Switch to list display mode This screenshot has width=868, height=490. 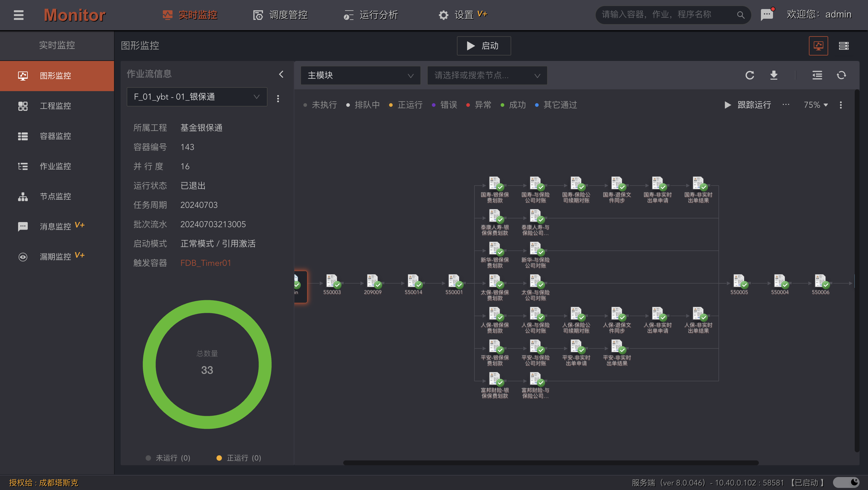pos(844,46)
